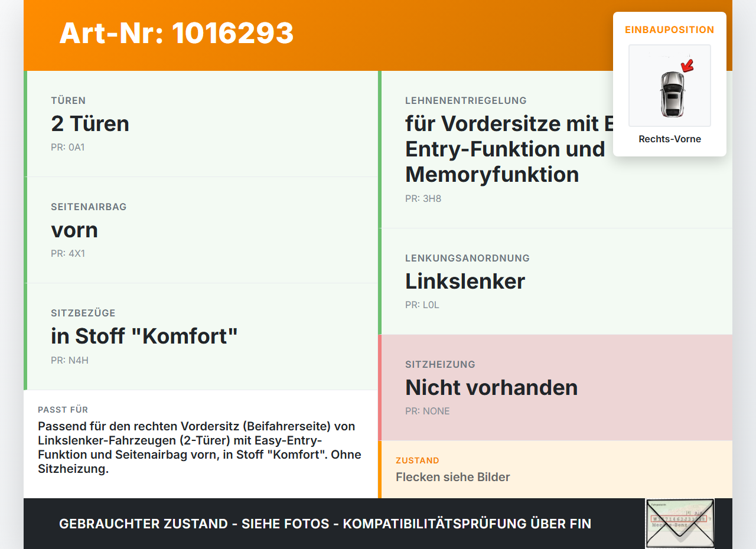The image size is (756, 549).
Task: Click the PR: L0L code
Action: click(422, 305)
